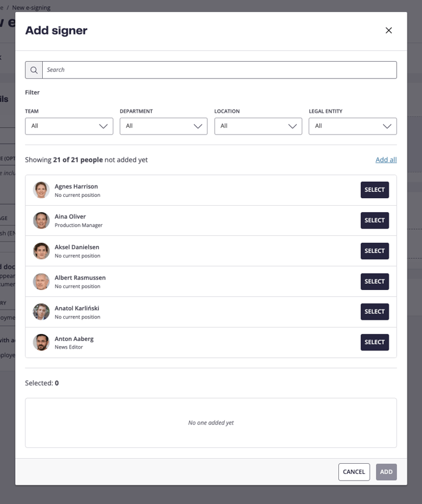Select Aina Oliver, Production Manager
This screenshot has width=422, height=504.
[x=375, y=220]
